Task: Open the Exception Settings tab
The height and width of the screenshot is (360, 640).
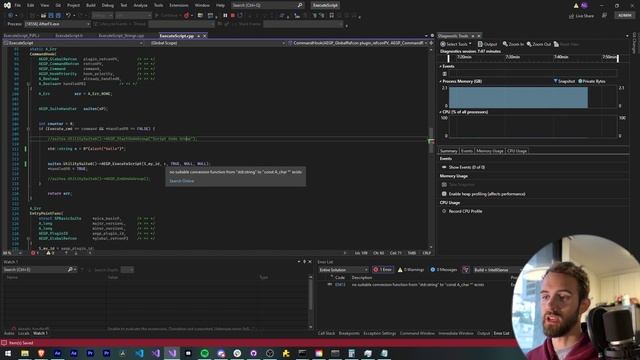Action: click(380, 333)
